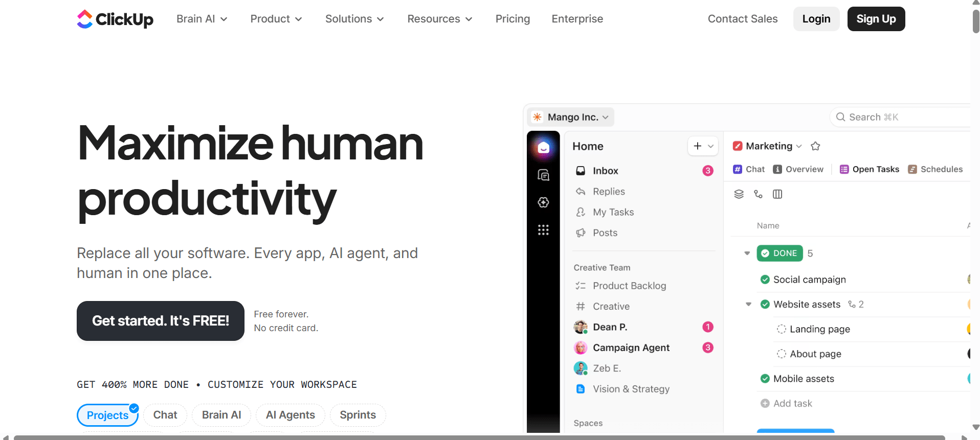The height and width of the screenshot is (440, 980).
Task: Click the Search input field
Action: tap(900, 117)
